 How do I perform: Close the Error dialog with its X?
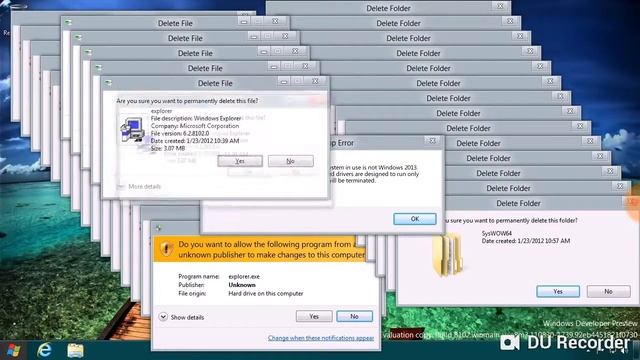tap(433, 141)
